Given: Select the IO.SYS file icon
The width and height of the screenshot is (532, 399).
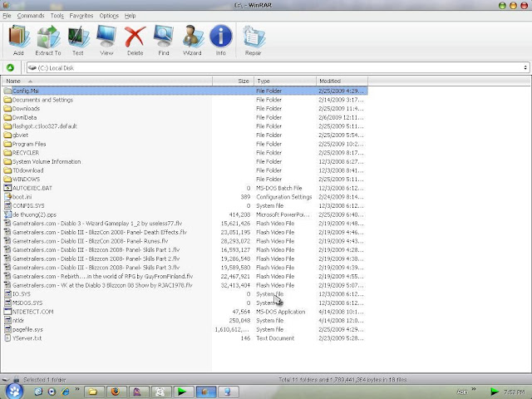Looking at the screenshot, I should pos(7,293).
